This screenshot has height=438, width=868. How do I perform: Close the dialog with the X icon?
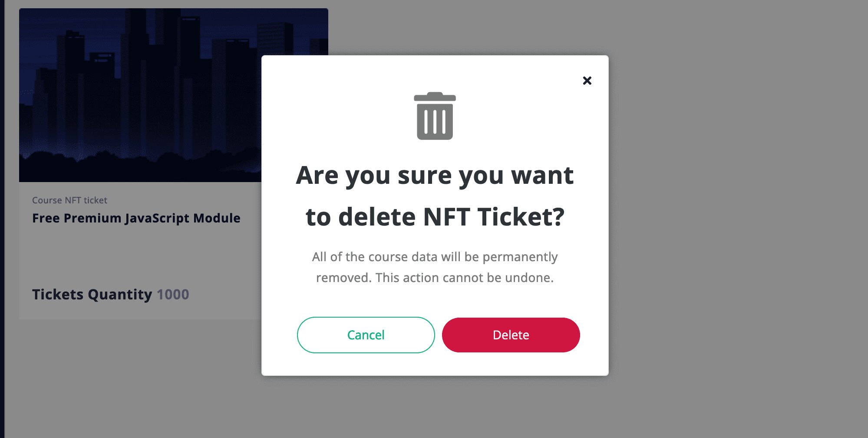[x=587, y=80]
